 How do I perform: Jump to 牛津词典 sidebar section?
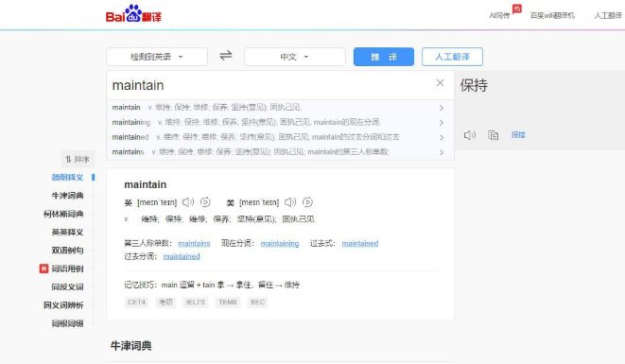click(67, 196)
